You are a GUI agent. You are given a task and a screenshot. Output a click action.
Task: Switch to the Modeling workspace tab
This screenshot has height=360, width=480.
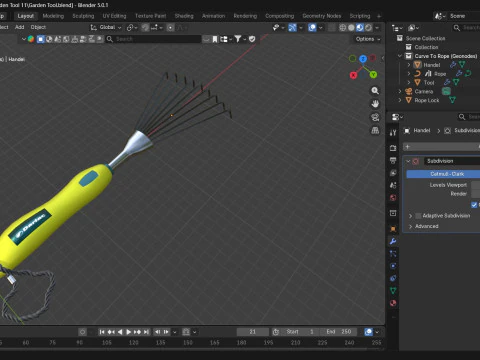(x=53, y=16)
